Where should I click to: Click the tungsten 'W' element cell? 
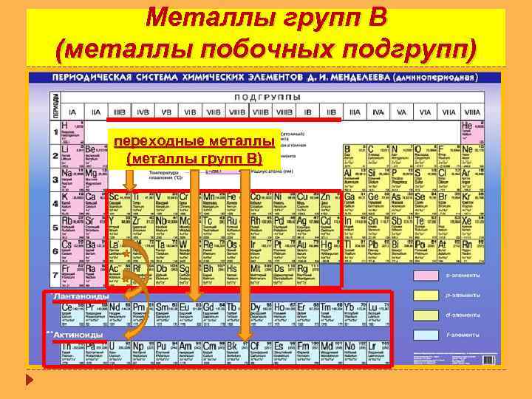click(x=190, y=251)
